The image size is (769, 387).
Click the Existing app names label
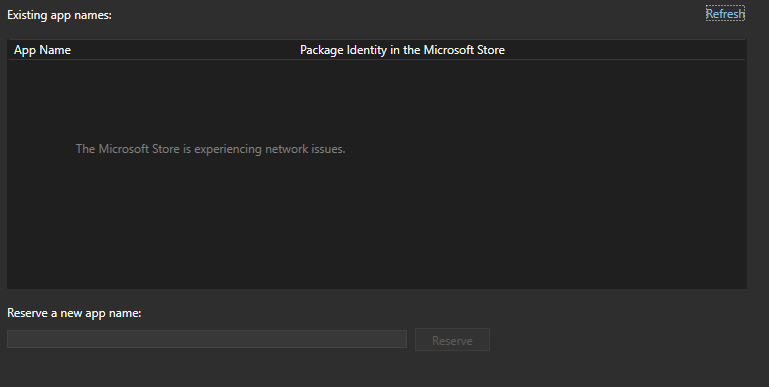click(x=59, y=15)
